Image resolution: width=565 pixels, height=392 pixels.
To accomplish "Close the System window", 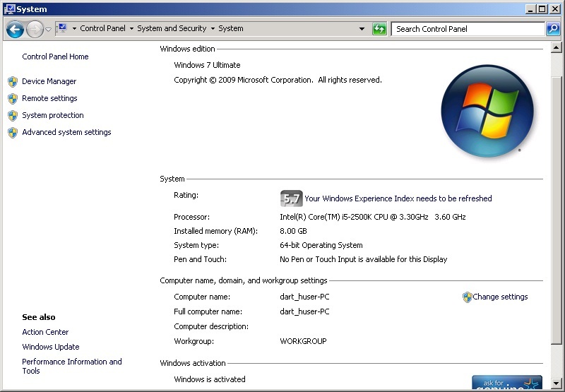I will 555,9.
